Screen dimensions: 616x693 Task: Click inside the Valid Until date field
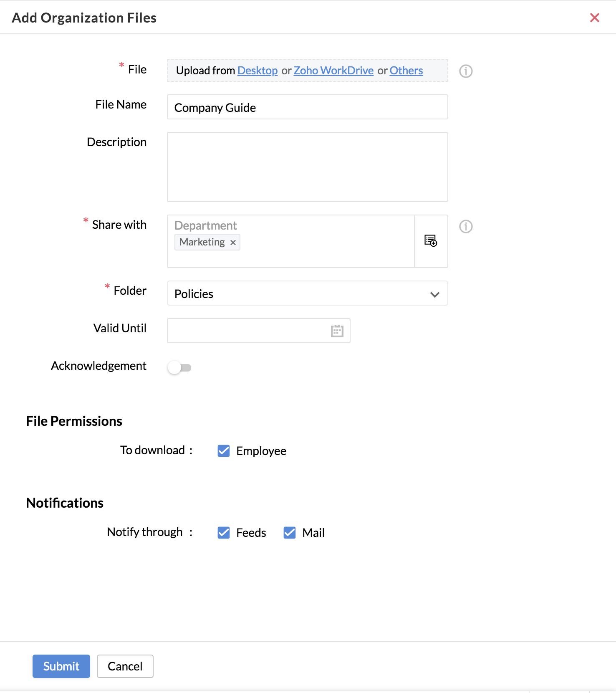(246, 331)
